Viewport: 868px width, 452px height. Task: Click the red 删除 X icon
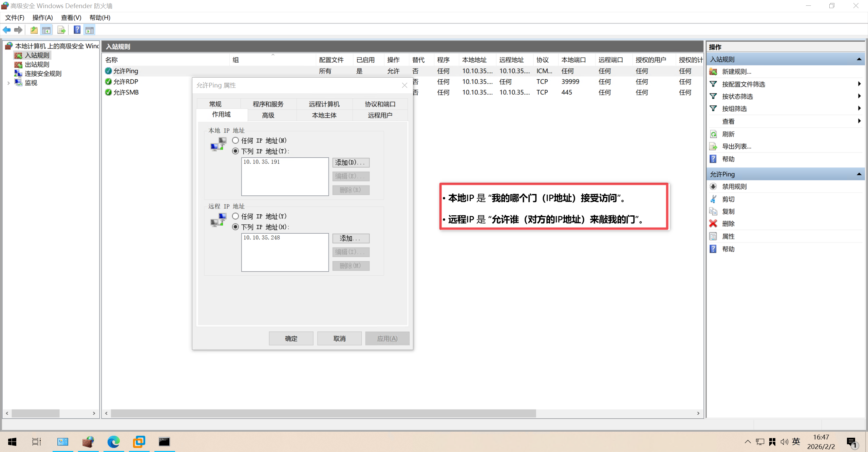pos(713,224)
